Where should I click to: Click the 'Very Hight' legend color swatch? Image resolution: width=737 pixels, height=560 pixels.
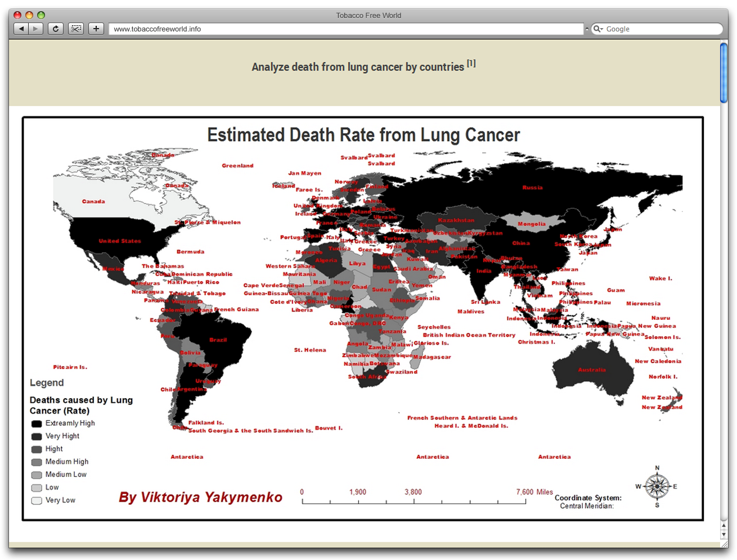(37, 437)
